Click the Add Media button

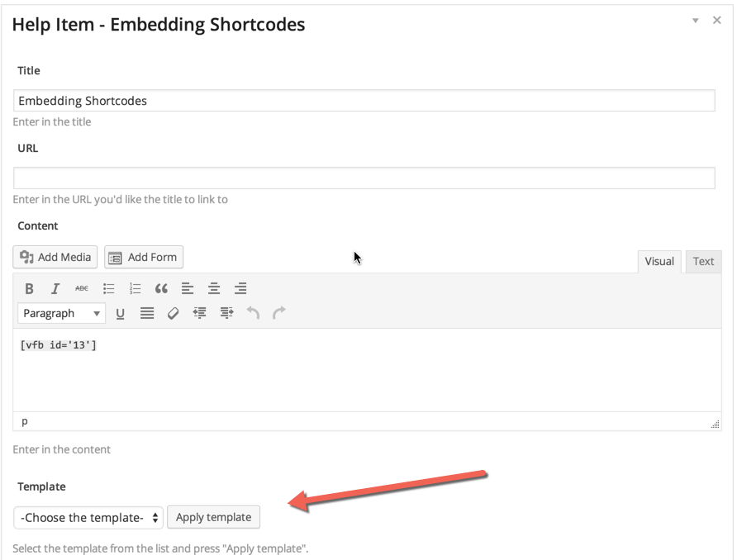55,257
